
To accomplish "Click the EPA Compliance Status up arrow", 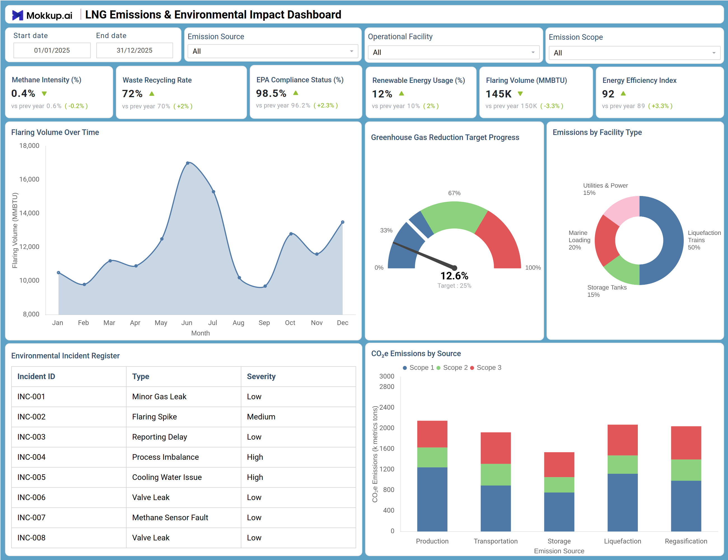I will tap(296, 93).
